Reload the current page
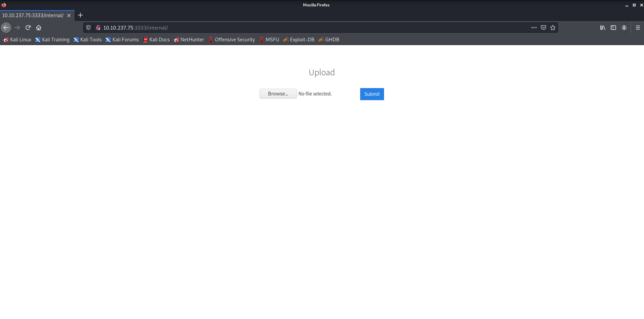This screenshot has height=319, width=644. (28, 28)
